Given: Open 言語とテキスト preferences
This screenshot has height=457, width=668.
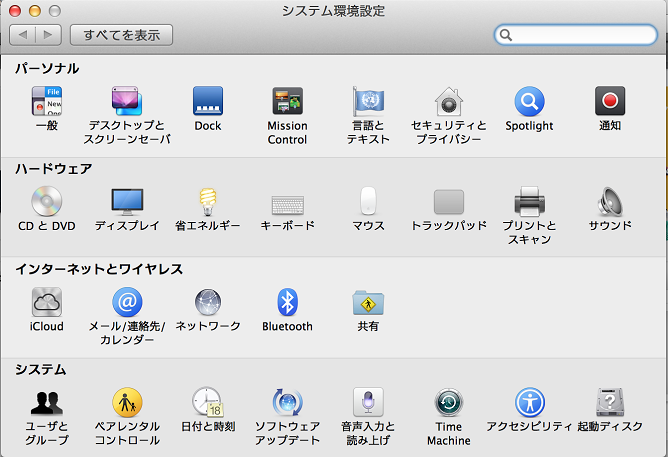Looking at the screenshot, I should click(x=368, y=102).
